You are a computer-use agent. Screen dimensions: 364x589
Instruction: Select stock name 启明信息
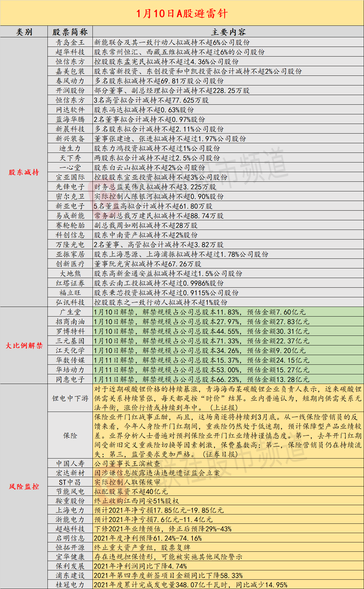(x=70, y=538)
